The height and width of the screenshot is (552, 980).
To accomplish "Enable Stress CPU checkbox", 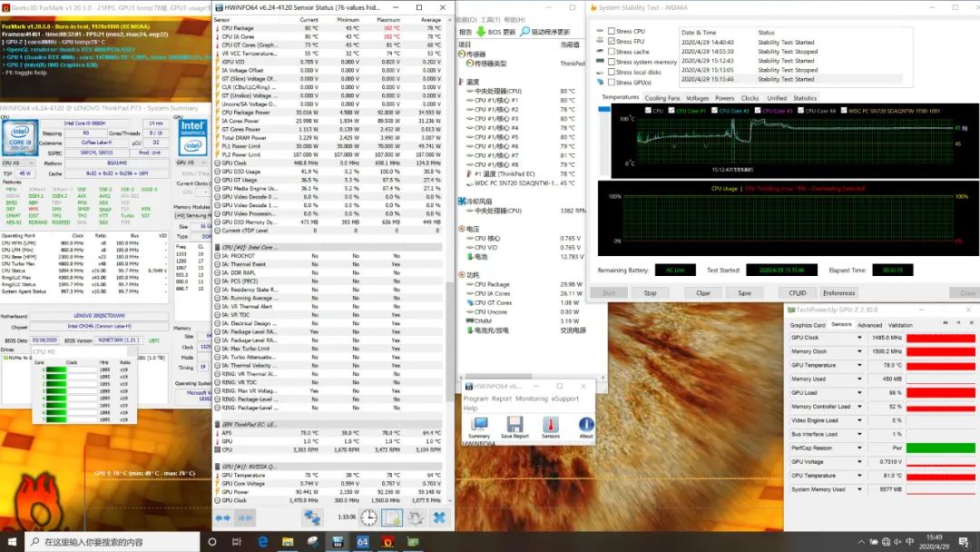I will (612, 31).
